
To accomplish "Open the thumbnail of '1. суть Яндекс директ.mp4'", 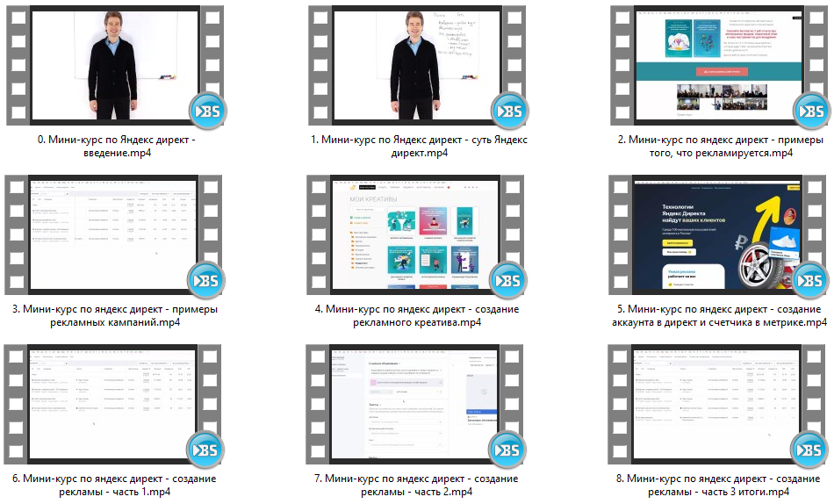I will (x=417, y=66).
